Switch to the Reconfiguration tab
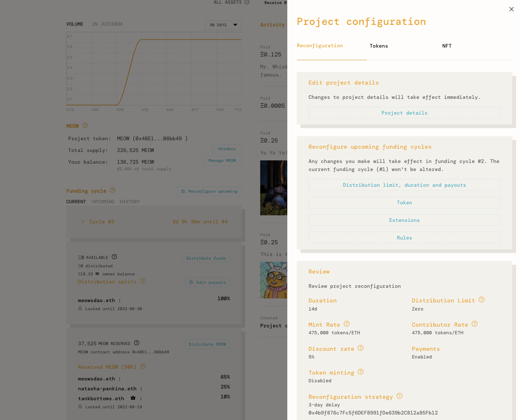Viewport: 520px width, 420px height. [320, 46]
